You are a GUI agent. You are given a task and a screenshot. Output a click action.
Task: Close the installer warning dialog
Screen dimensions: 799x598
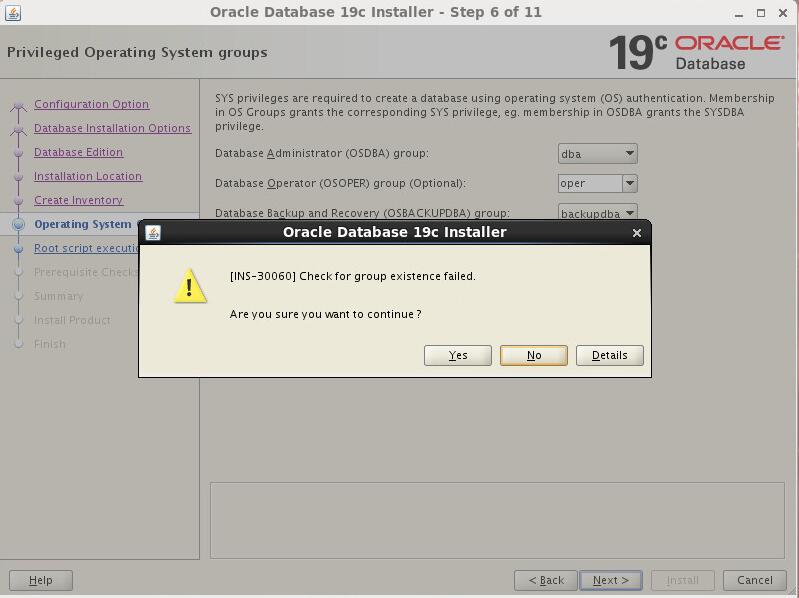[637, 232]
